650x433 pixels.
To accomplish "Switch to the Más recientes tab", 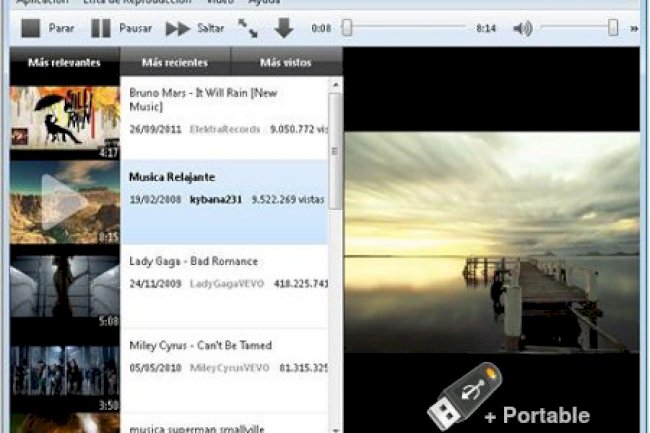I will click(175, 62).
